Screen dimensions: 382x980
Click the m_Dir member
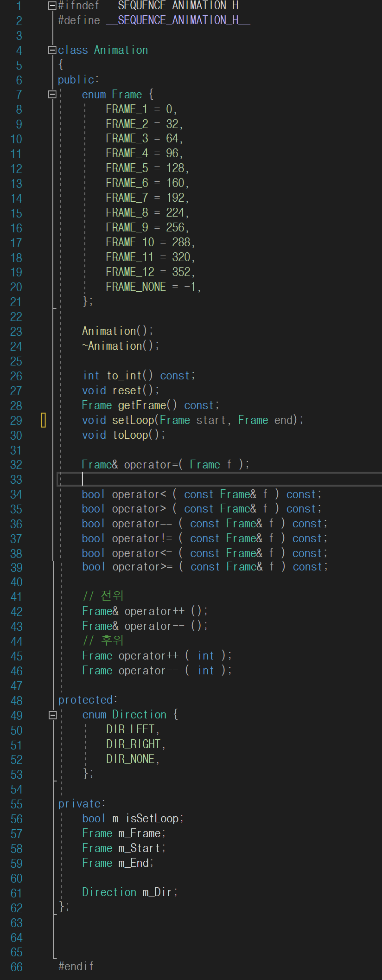coord(158,892)
